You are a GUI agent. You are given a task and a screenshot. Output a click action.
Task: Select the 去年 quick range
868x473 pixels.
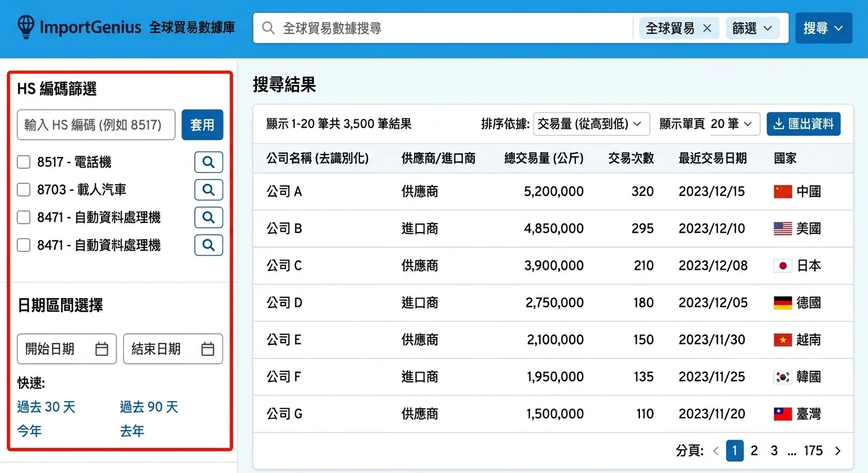pos(132,431)
